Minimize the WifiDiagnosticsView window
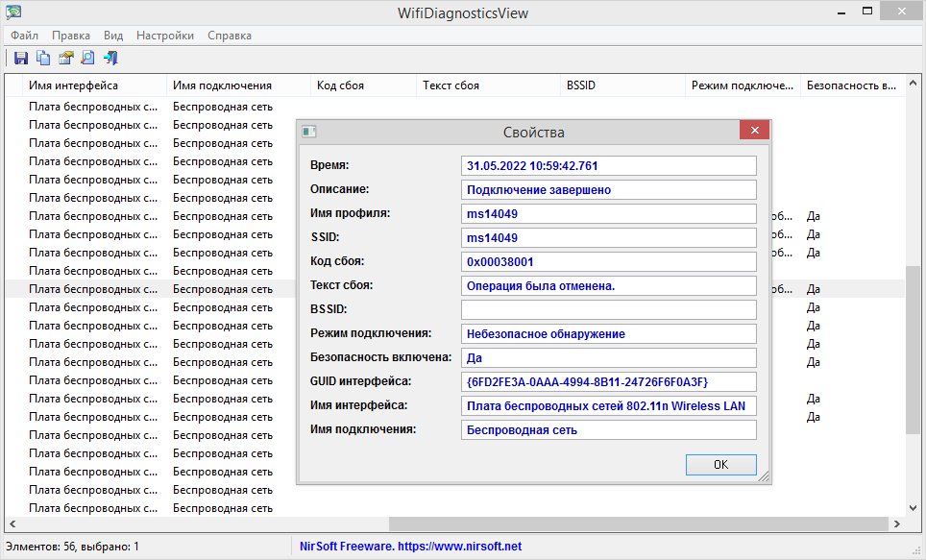 [x=841, y=12]
